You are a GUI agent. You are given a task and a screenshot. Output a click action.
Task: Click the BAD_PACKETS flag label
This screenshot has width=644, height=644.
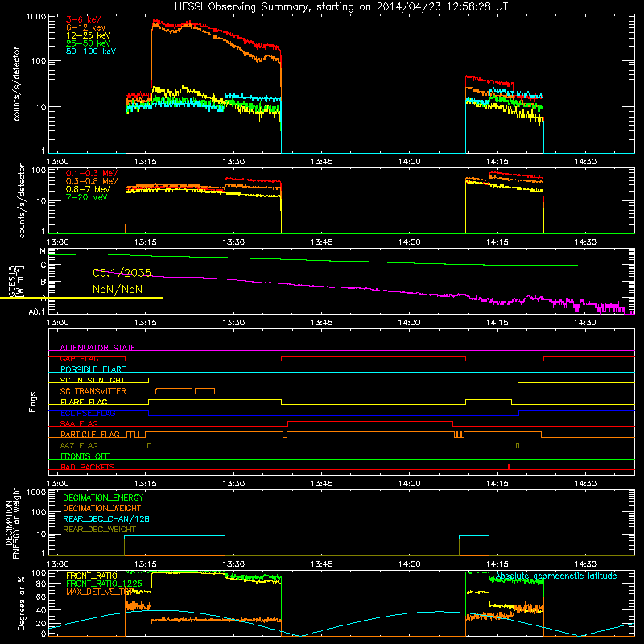(88, 467)
